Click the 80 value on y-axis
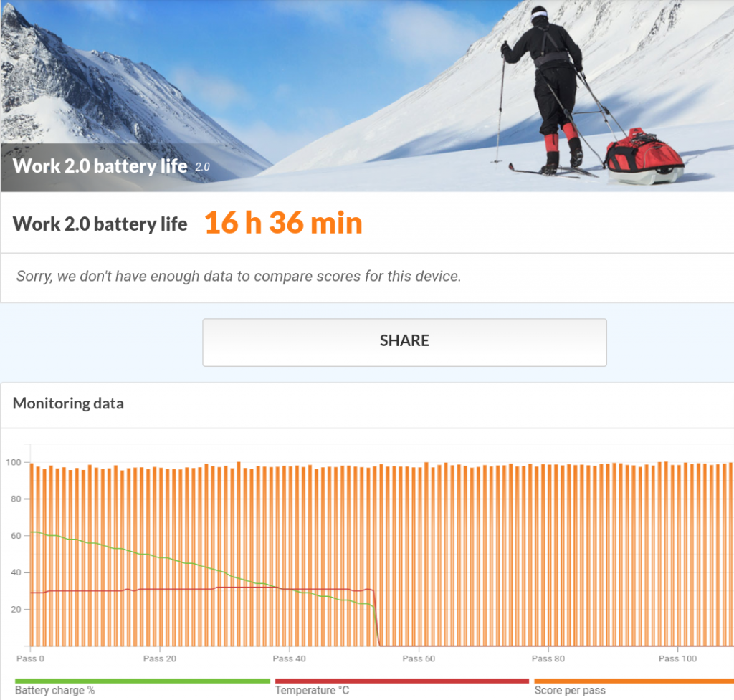The height and width of the screenshot is (700, 734). (x=16, y=499)
